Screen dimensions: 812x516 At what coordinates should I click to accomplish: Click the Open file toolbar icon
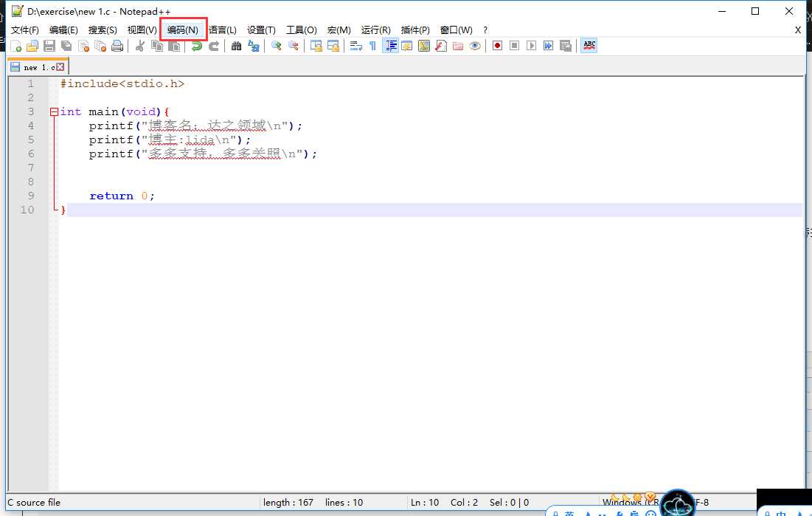click(x=32, y=47)
